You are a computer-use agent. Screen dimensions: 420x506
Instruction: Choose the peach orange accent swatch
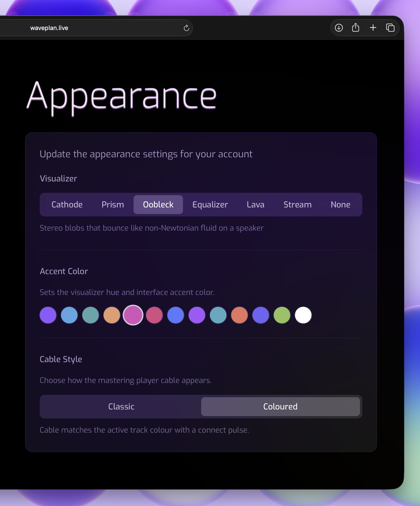point(112,315)
